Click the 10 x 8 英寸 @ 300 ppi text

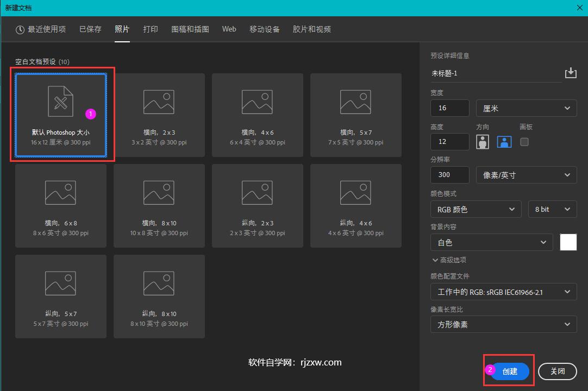point(159,233)
